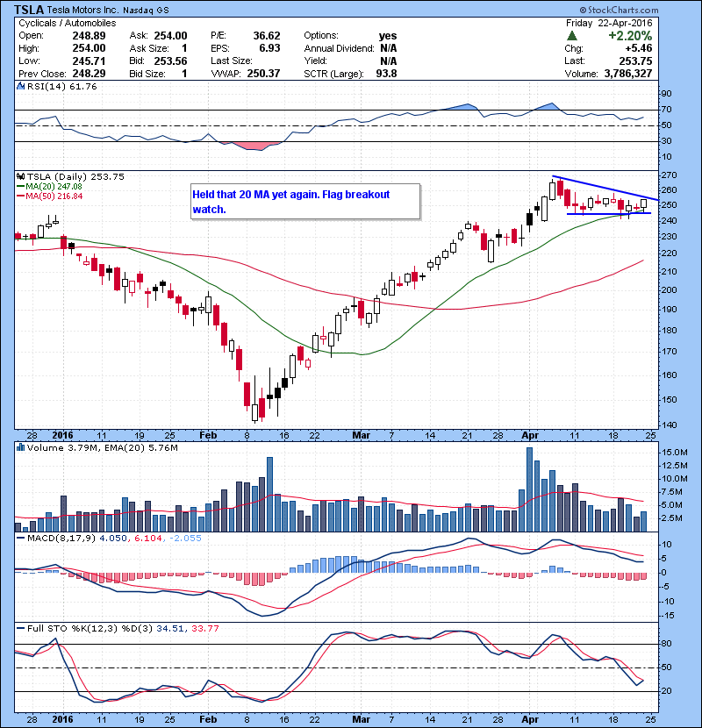Click the Options value yes
The width and height of the screenshot is (702, 728).
click(x=388, y=36)
